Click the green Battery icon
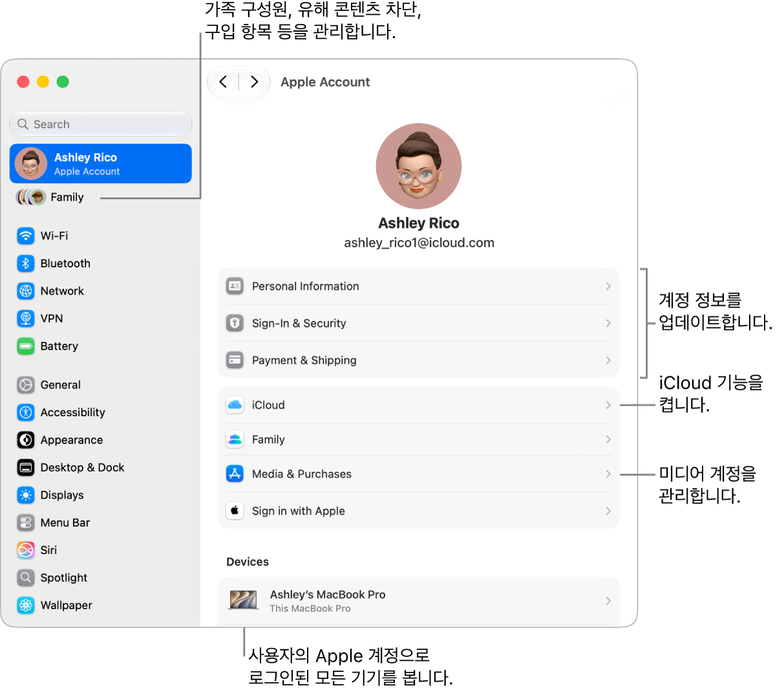 coord(26,346)
